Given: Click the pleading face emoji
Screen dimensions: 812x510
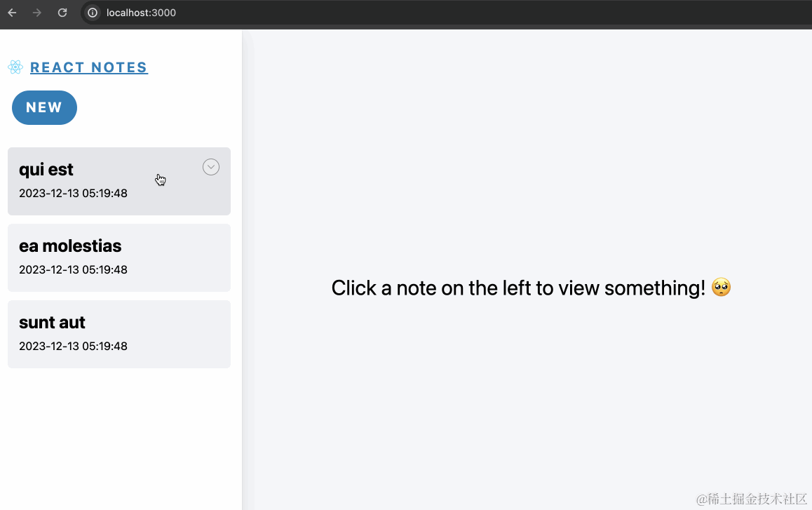Looking at the screenshot, I should 721,288.
